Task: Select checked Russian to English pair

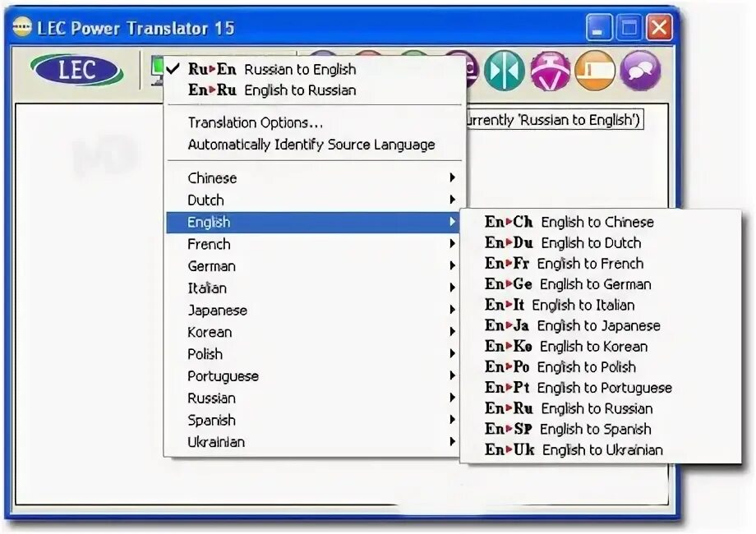Action: click(314, 69)
